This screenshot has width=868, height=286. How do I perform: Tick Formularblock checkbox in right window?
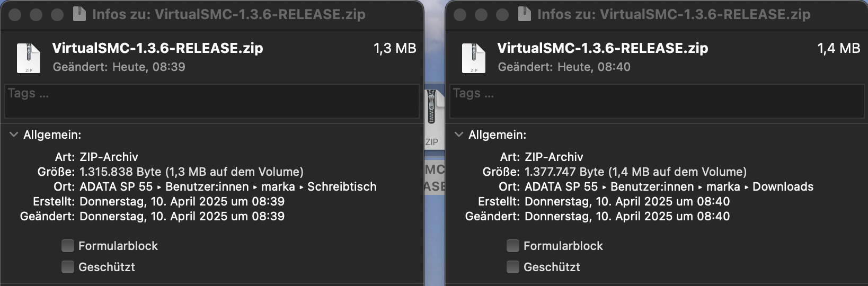[513, 246]
